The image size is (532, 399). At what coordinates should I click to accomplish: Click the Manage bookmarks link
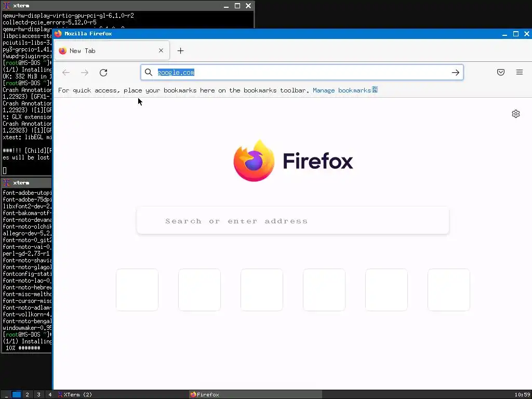345,90
